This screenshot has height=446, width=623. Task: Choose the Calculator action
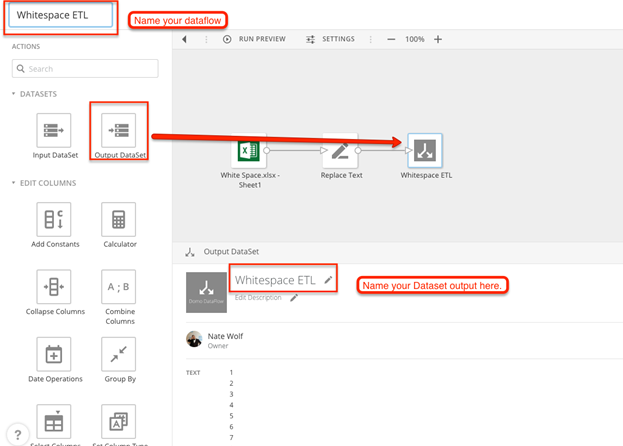tap(118, 219)
